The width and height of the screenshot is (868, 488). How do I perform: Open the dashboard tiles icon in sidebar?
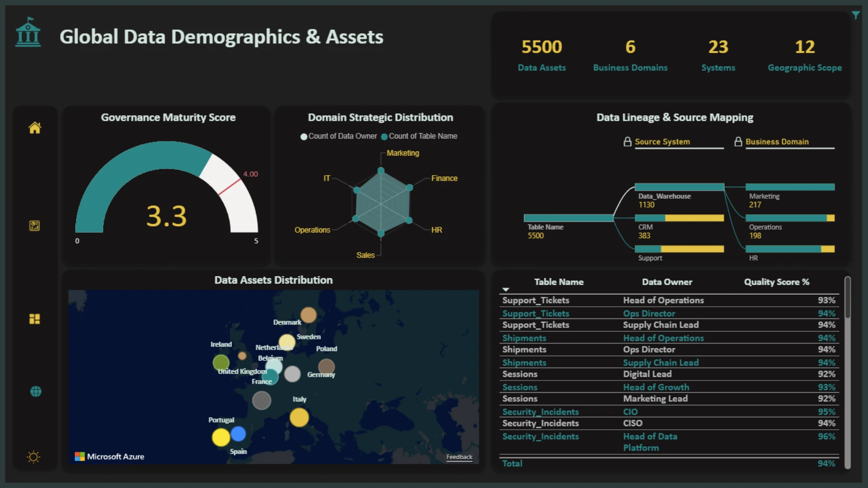[x=34, y=319]
